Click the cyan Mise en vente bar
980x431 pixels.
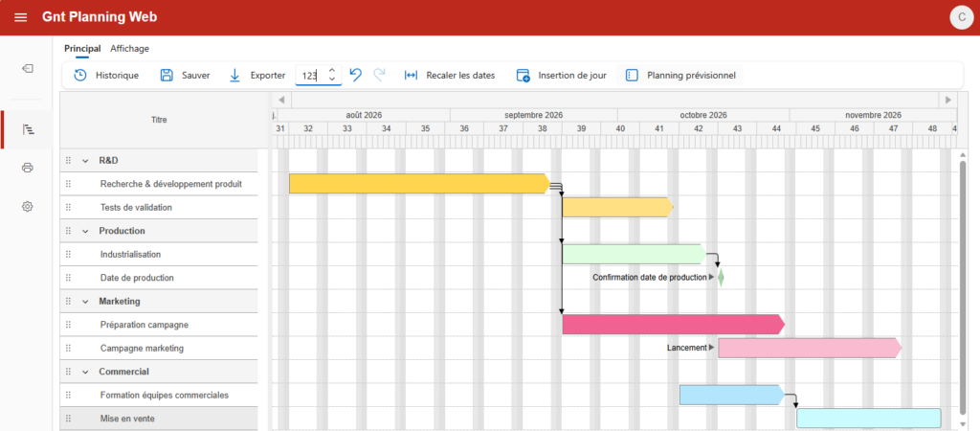click(x=868, y=418)
